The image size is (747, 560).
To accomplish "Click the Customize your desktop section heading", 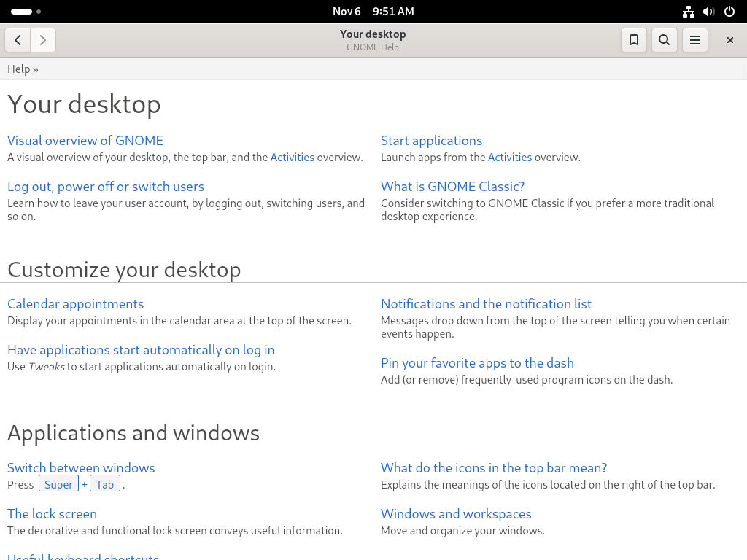I will 124,270.
